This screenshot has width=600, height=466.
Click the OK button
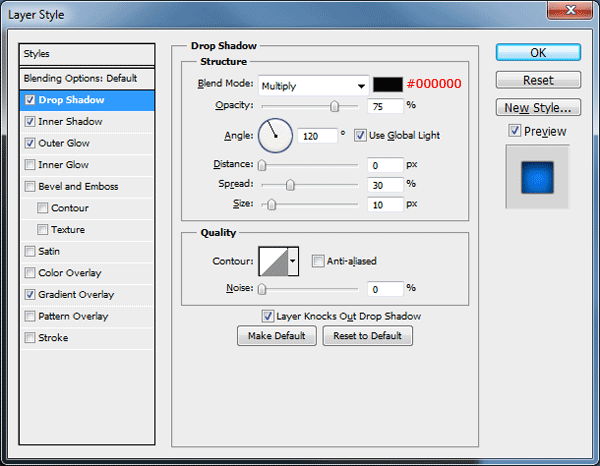pos(538,52)
